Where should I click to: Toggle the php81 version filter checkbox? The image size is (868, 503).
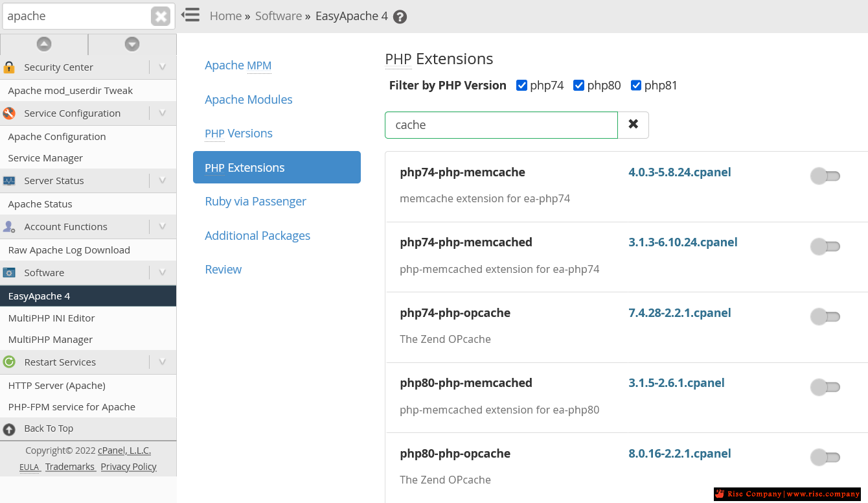point(636,86)
